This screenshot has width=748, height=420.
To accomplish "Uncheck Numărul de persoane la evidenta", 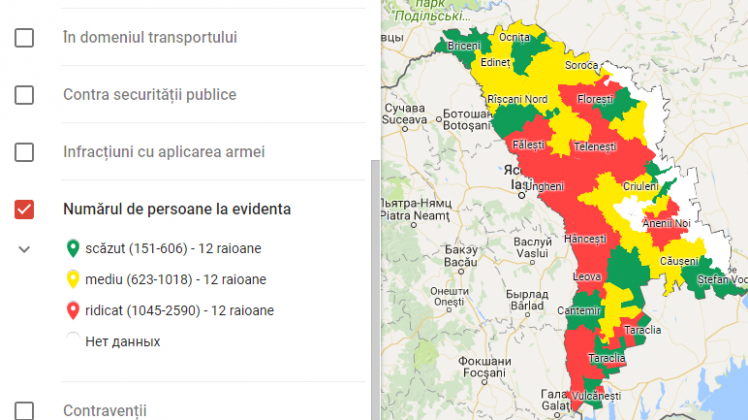I will coord(24,210).
